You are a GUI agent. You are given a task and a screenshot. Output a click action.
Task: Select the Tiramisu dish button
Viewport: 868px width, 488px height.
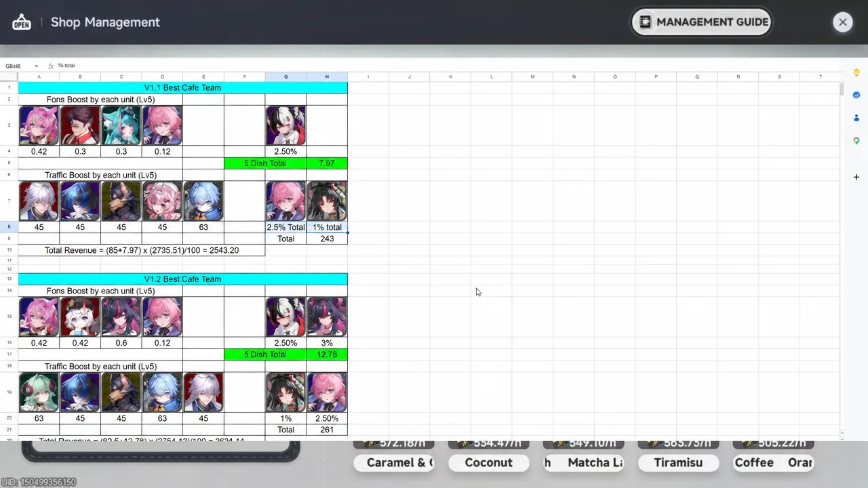[678, 462]
